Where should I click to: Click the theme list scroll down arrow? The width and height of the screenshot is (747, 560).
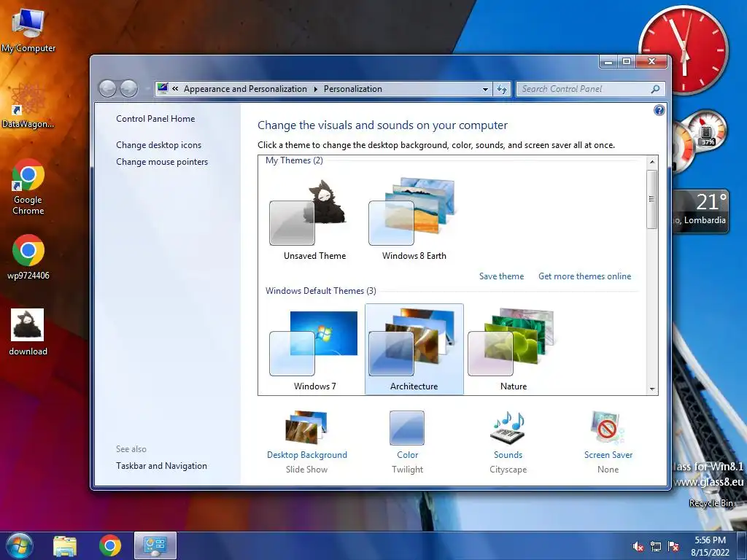coord(652,389)
